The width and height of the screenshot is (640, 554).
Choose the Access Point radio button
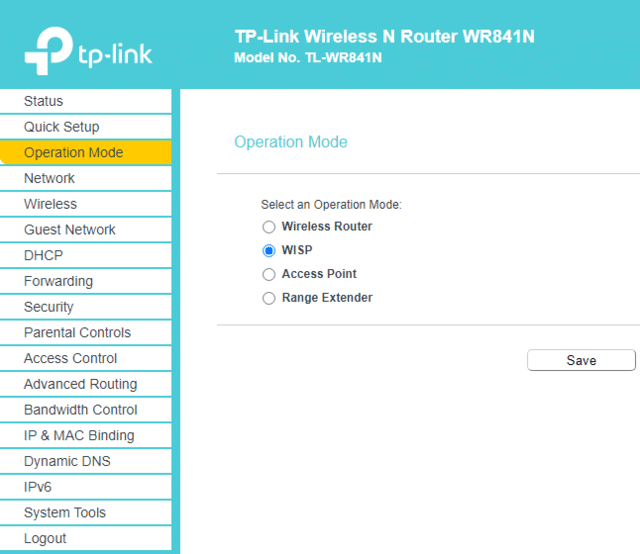point(269,274)
